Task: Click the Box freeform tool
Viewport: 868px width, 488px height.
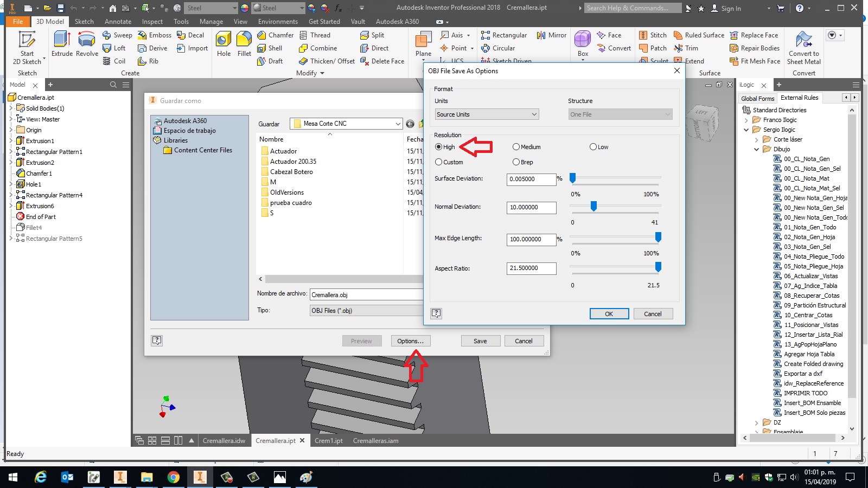Action: coord(583,43)
